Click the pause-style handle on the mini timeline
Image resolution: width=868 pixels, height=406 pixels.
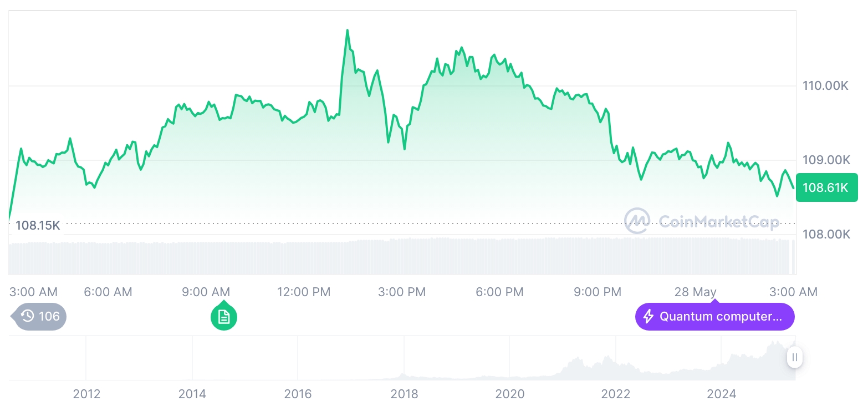[794, 358]
